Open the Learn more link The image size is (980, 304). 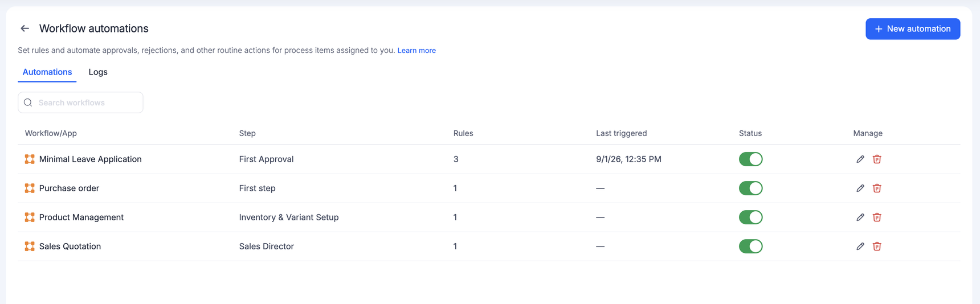click(416, 51)
